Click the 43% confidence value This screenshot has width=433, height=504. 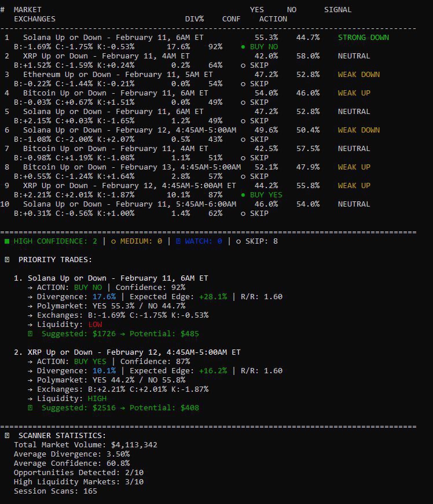pos(215,139)
